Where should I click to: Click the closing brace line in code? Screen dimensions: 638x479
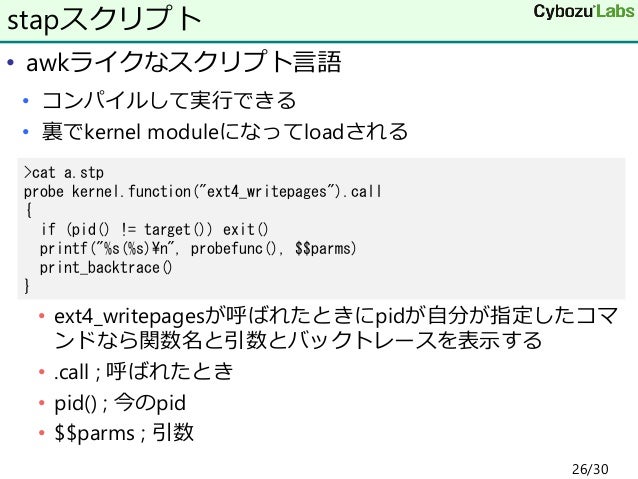pyautogui.click(x=27, y=286)
